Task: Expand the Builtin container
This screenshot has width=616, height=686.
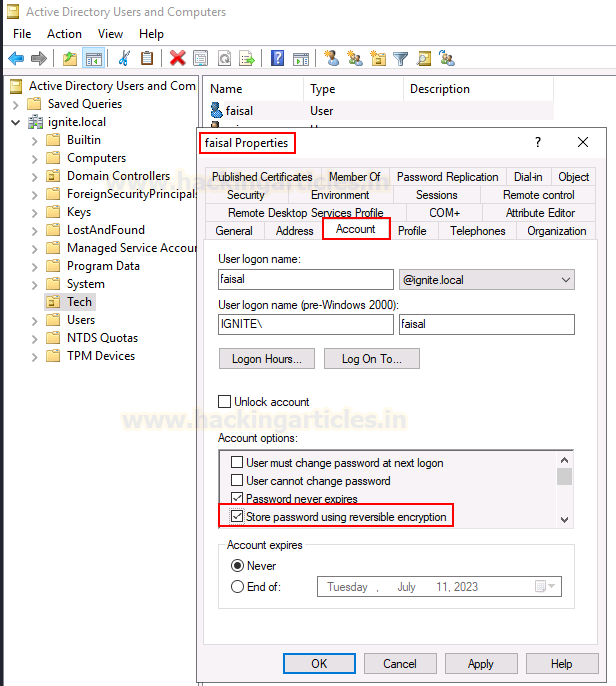Action: click(x=35, y=141)
